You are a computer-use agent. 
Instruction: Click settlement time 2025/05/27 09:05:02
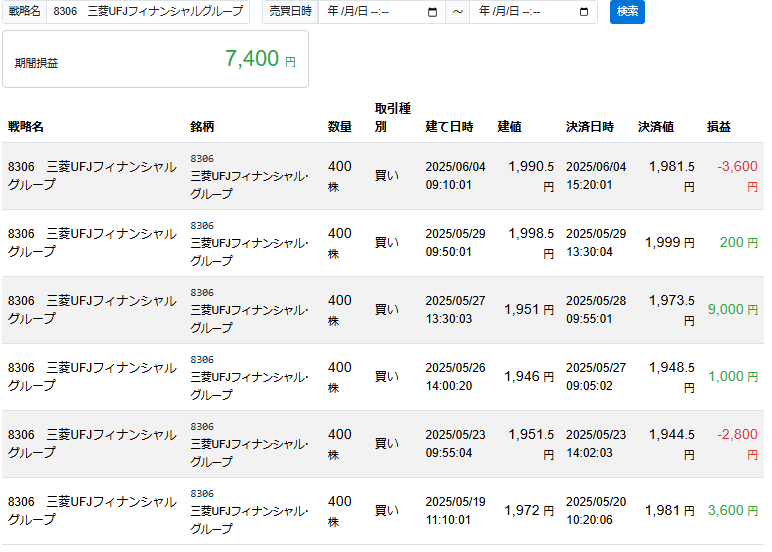[596, 377]
